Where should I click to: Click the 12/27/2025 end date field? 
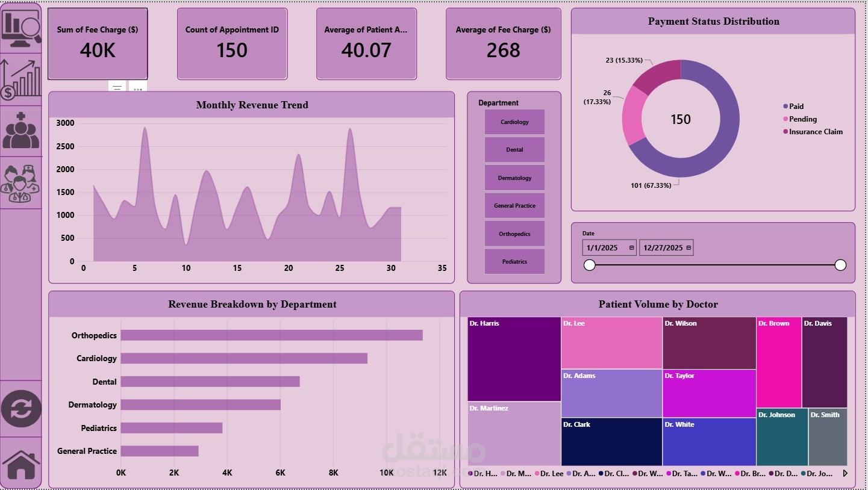666,247
